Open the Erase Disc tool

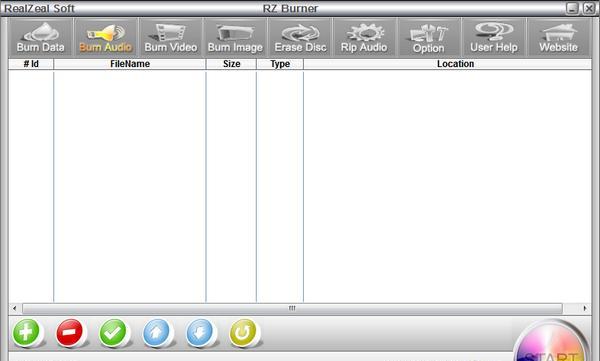[300, 38]
